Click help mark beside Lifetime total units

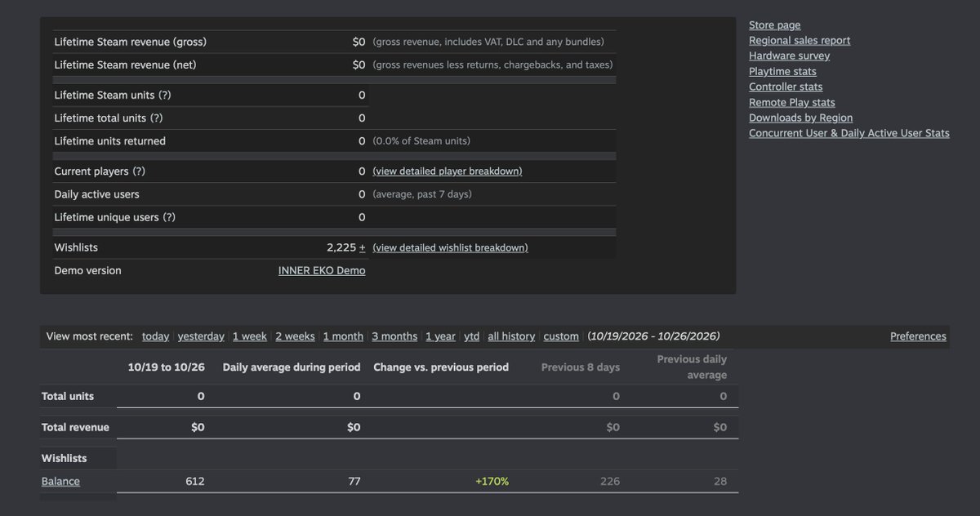pos(157,118)
